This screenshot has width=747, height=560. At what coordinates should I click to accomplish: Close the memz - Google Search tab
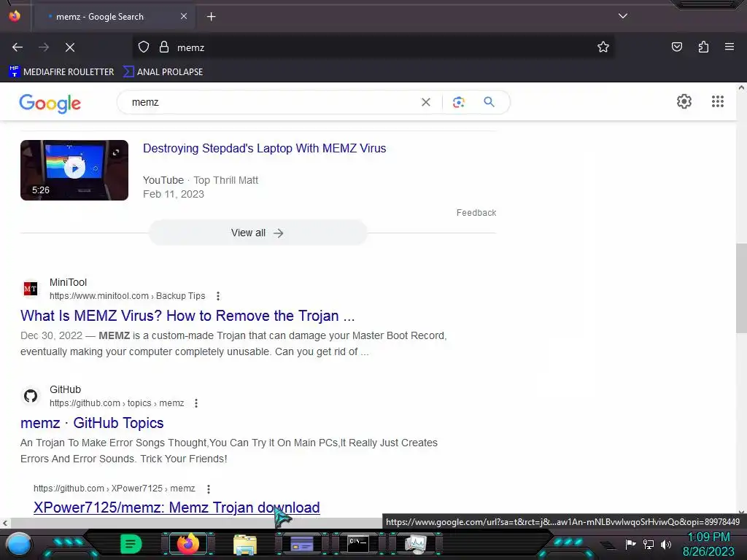click(x=184, y=16)
